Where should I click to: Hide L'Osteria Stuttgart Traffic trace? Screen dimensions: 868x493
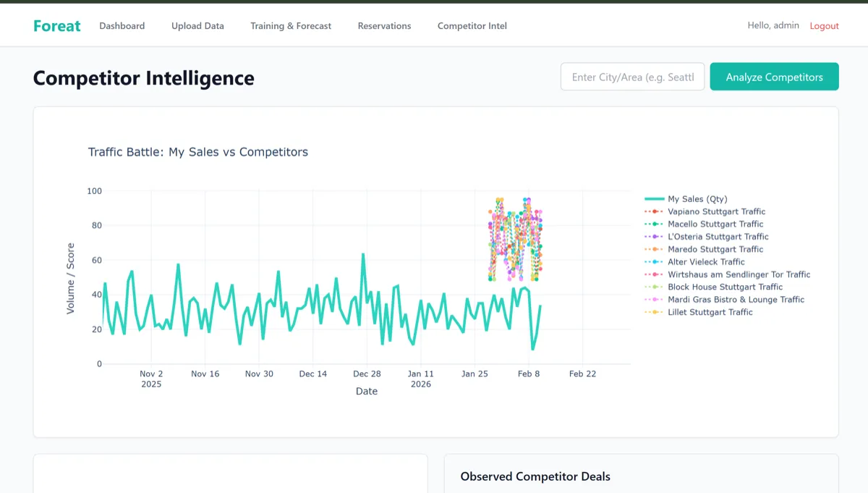[718, 237]
